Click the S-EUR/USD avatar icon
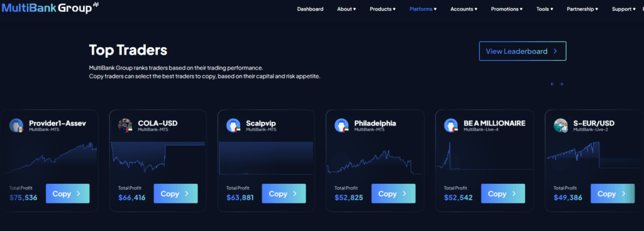644x231 pixels. [x=560, y=125]
